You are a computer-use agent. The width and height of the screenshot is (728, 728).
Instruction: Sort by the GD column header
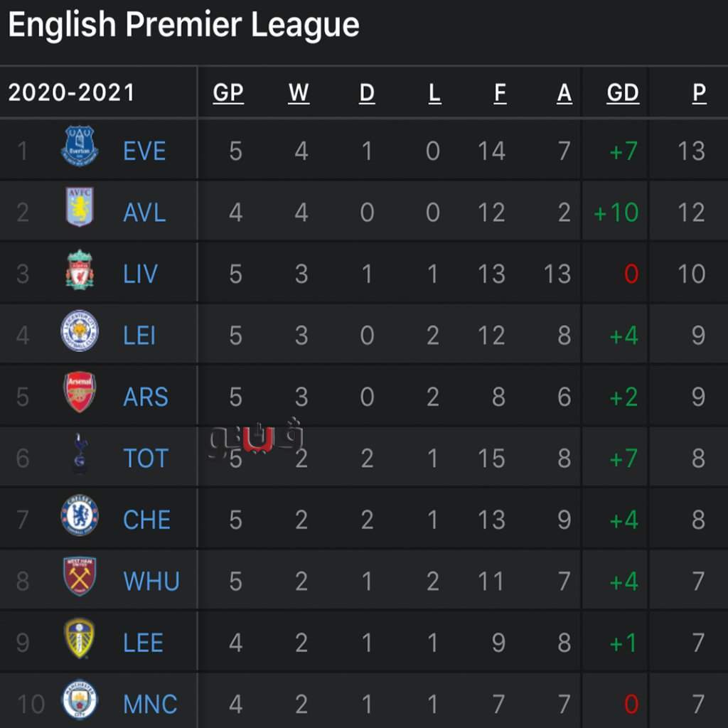(623, 92)
